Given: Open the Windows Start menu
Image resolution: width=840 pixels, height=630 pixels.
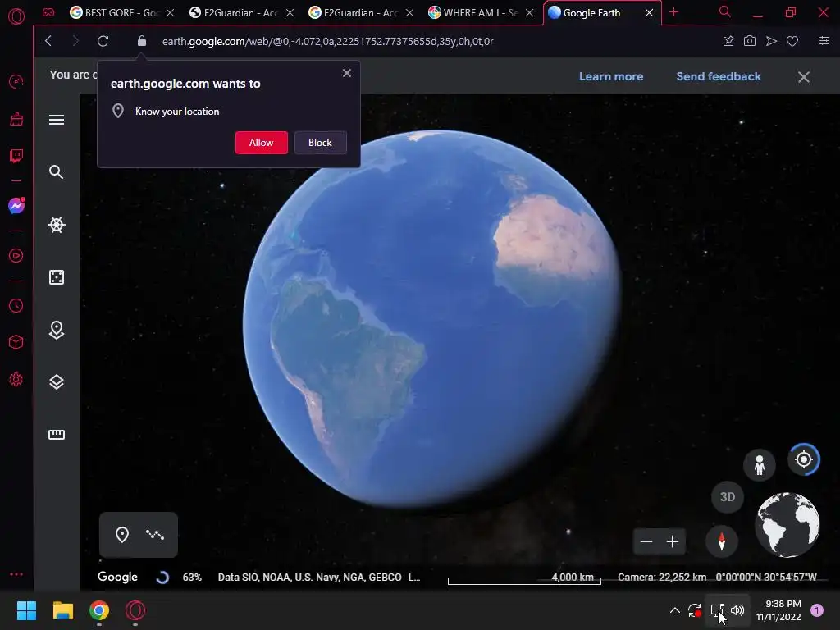Looking at the screenshot, I should tap(26, 610).
